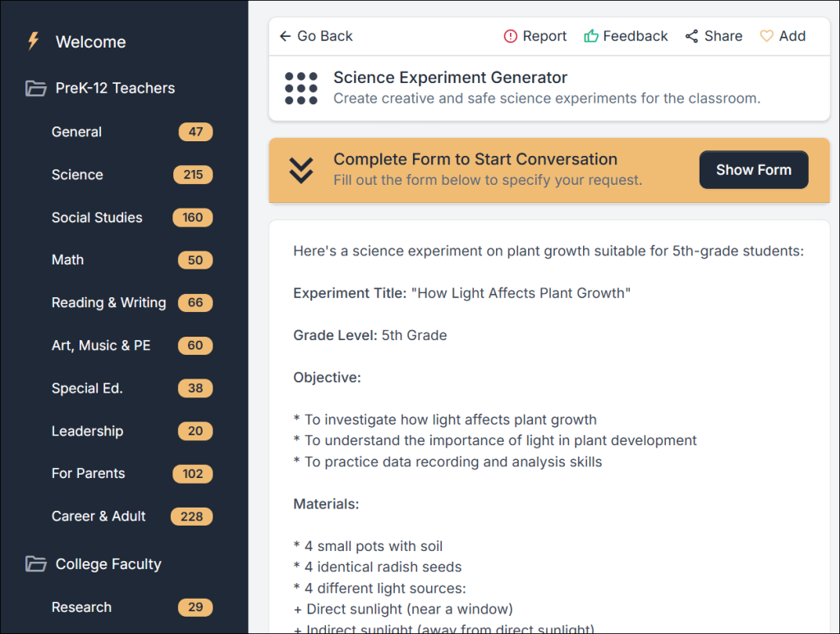
Task: Click the thumbs-up Feedback icon
Action: [x=590, y=36]
